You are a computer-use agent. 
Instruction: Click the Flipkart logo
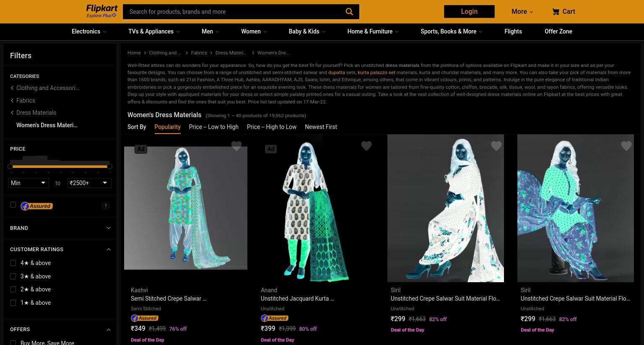point(102,8)
